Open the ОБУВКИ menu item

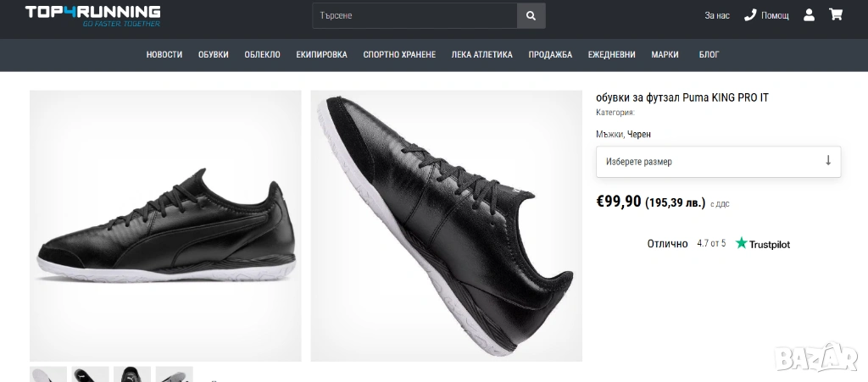(x=214, y=55)
